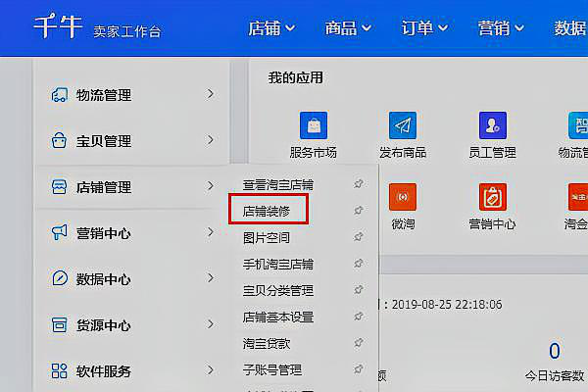Click the 我的应用 heading
Viewport: 588px width, 392px height.
[x=296, y=77]
